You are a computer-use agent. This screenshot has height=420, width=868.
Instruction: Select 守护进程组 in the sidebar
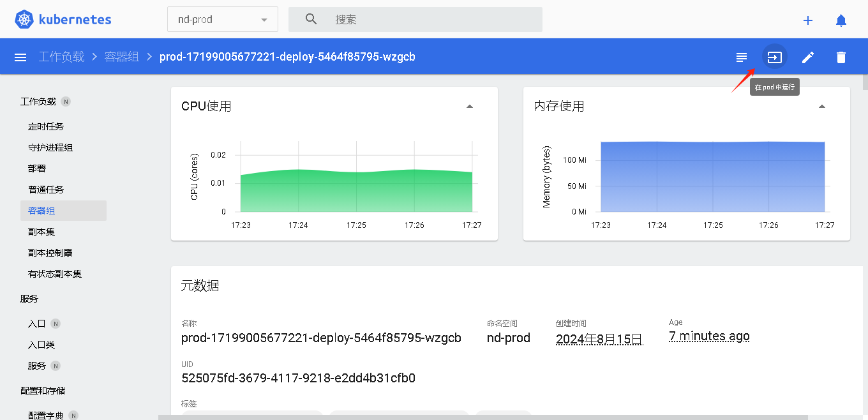[x=50, y=147]
